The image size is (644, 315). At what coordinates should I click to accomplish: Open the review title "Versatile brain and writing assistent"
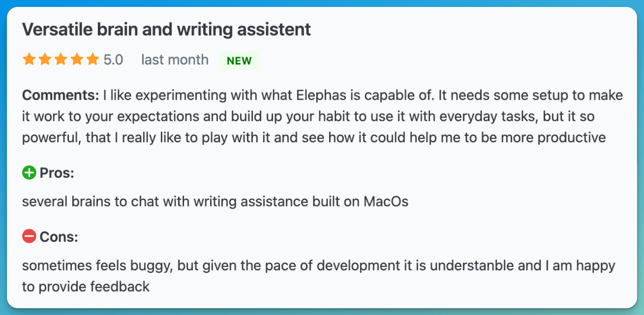166,29
